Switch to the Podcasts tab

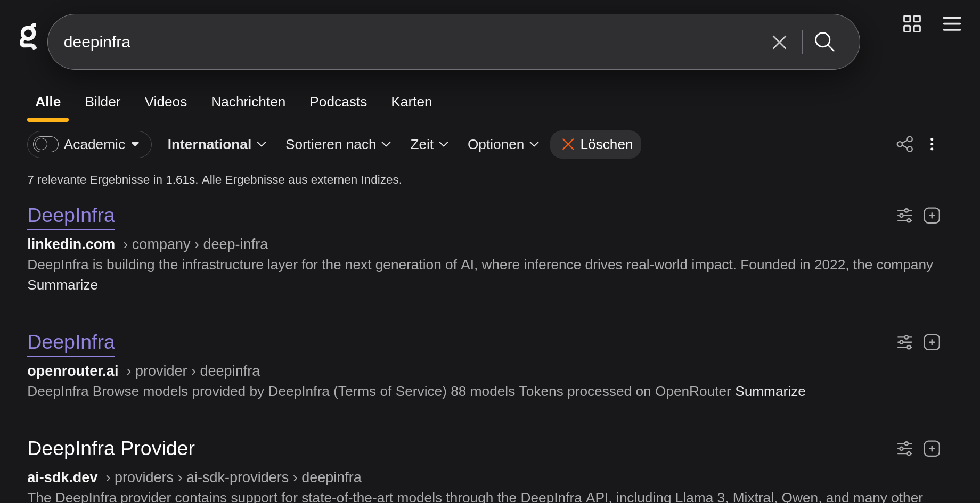coord(338,102)
